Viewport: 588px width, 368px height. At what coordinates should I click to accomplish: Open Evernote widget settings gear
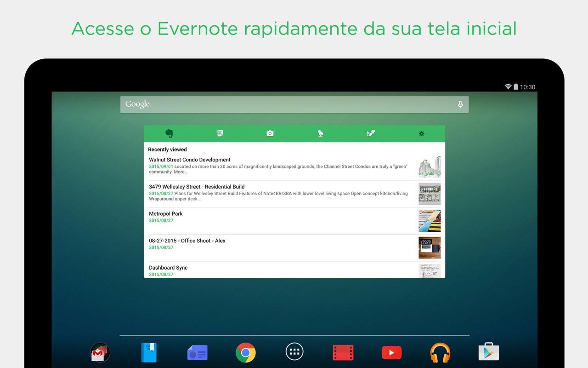421,133
